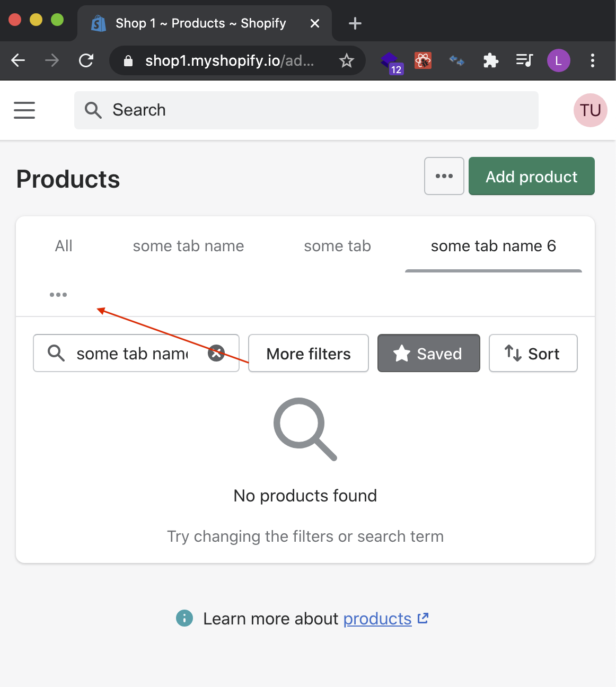Click the TU user avatar

click(x=590, y=110)
